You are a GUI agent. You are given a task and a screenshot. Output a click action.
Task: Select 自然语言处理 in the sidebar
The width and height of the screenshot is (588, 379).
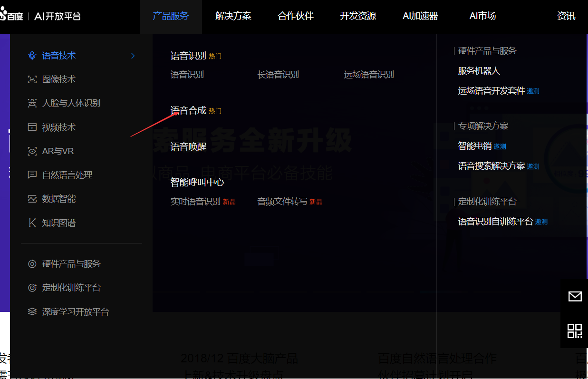click(67, 175)
